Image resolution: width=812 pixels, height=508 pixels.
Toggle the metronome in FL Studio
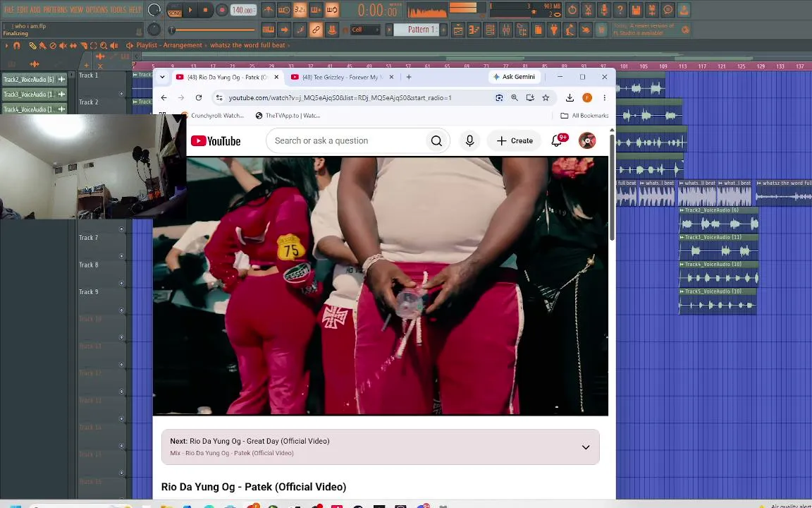click(269, 10)
